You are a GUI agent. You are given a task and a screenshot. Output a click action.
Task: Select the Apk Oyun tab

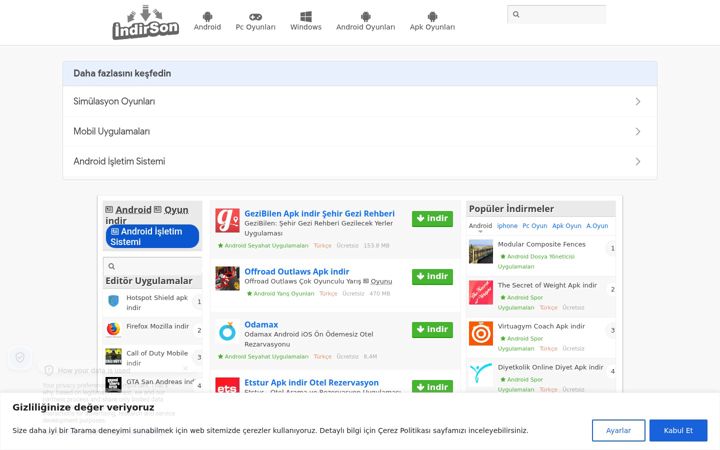(x=567, y=226)
